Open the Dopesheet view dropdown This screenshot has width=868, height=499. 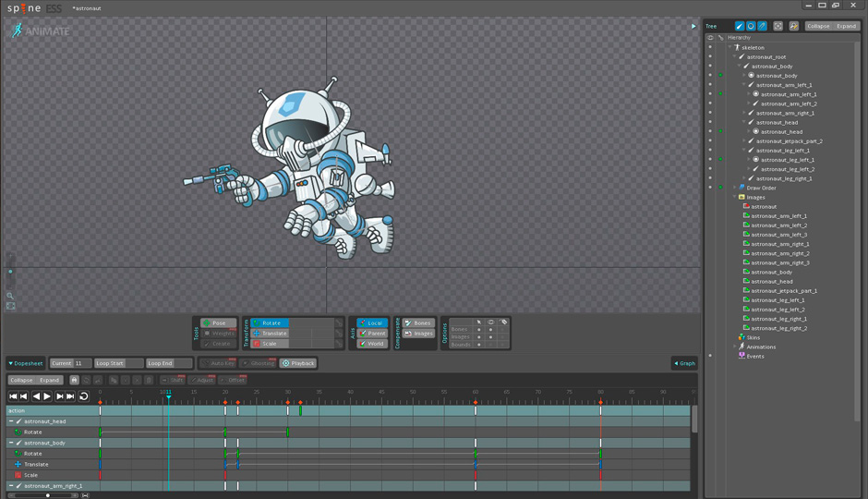[x=26, y=363]
